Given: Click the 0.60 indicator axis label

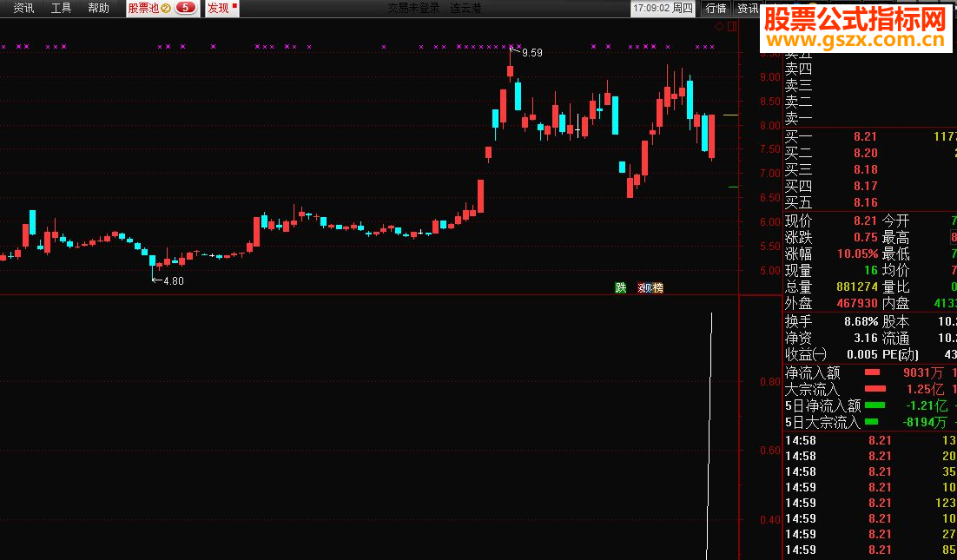Looking at the screenshot, I should pyautogui.click(x=770, y=451).
